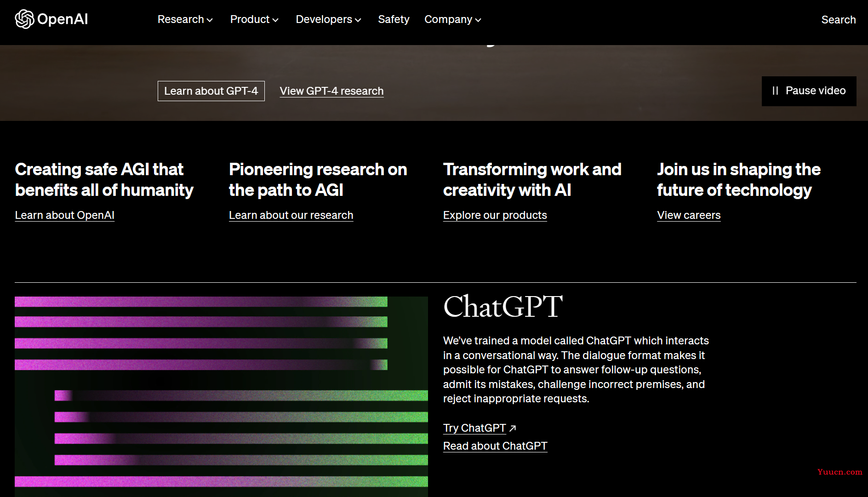Follow the Learn about our research link
This screenshot has height=497, width=868.
pos(291,215)
